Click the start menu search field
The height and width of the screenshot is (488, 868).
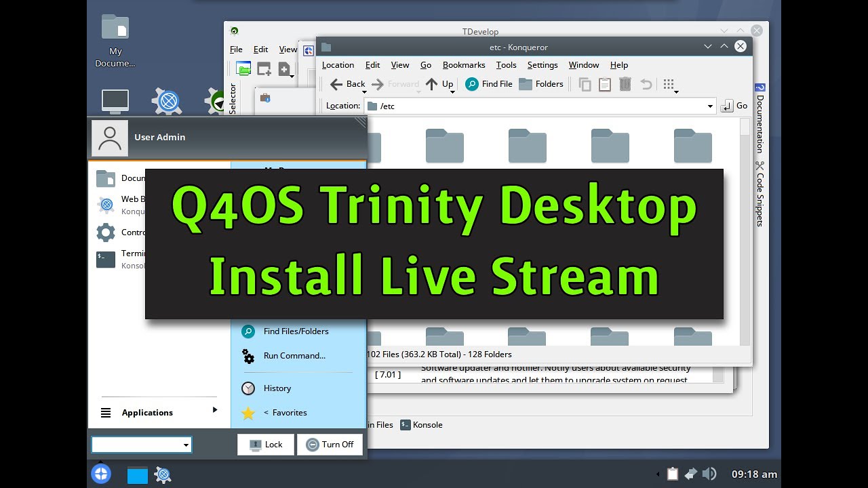coord(137,445)
